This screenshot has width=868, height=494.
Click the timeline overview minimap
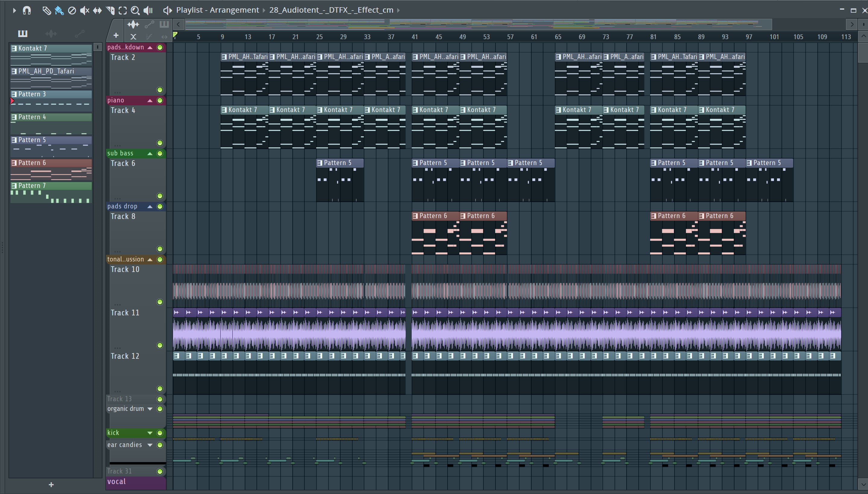pyautogui.click(x=479, y=24)
